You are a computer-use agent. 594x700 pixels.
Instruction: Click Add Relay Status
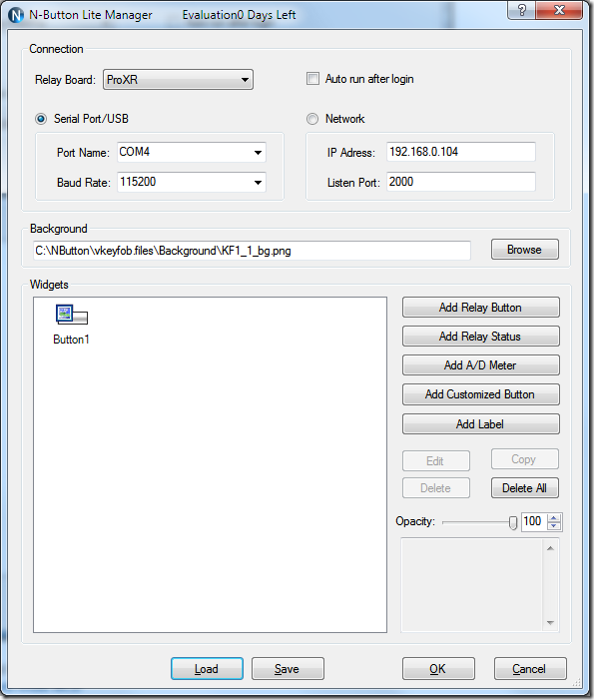[x=480, y=337]
